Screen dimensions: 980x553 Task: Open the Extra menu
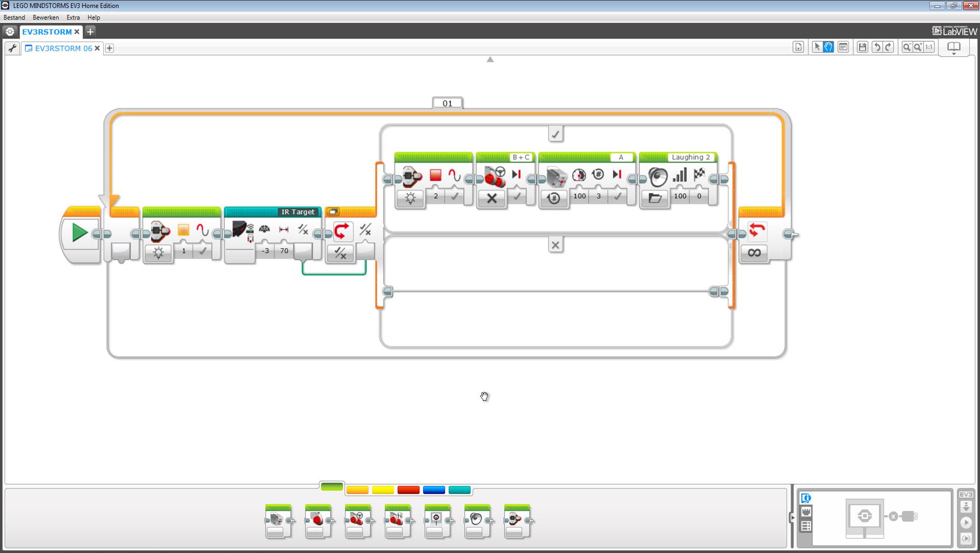[73, 17]
